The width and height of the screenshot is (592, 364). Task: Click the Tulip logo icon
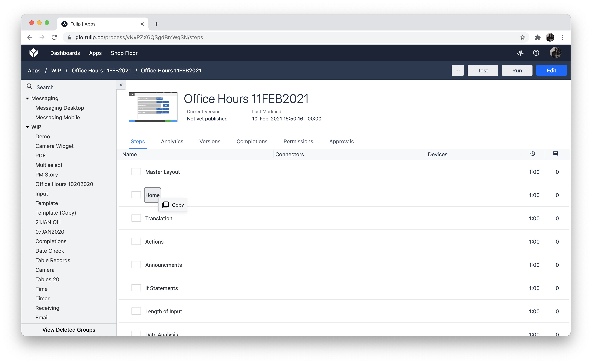coord(34,53)
